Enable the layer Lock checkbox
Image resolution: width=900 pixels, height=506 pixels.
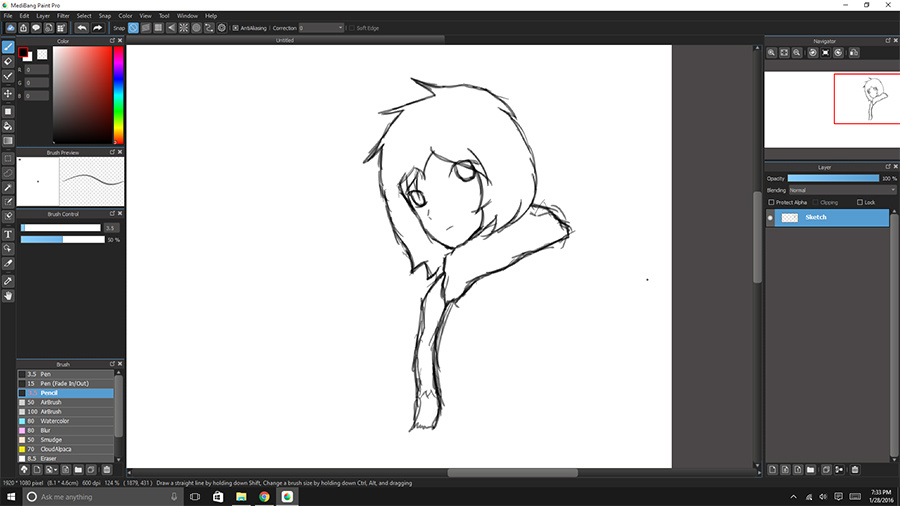[x=860, y=202]
